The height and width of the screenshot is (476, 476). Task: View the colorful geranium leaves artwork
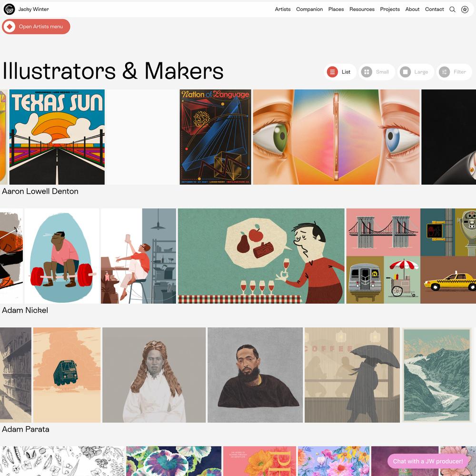174,461
